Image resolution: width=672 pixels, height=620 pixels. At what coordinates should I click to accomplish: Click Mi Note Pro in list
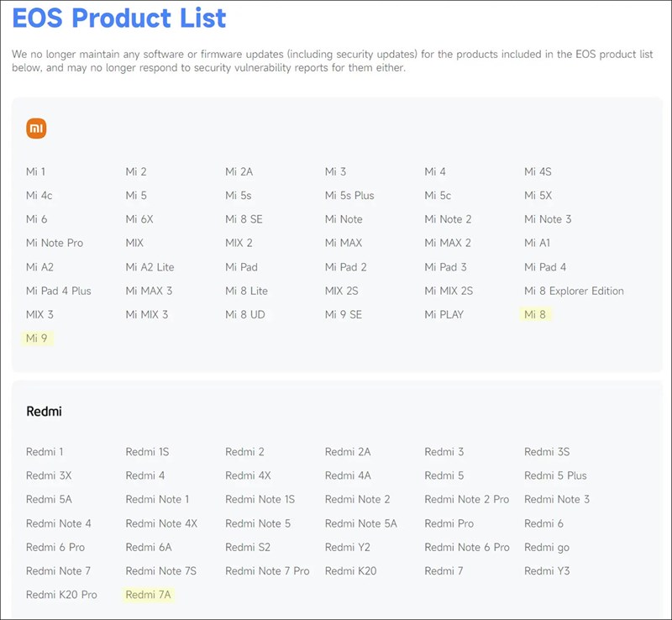pyautogui.click(x=55, y=243)
